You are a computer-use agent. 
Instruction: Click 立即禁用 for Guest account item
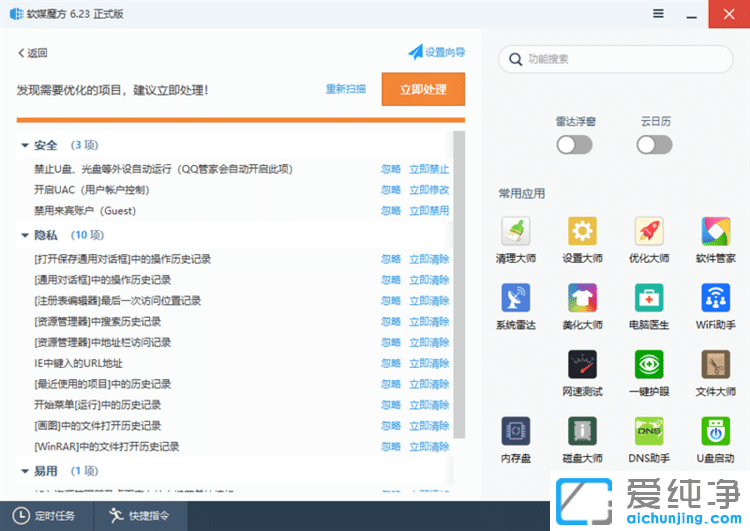click(429, 210)
